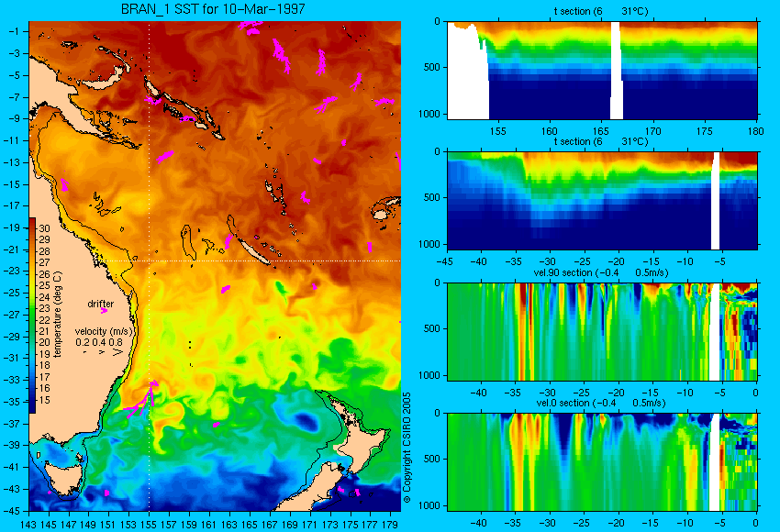Click the 't section' title above the longitude panel

click(601, 11)
